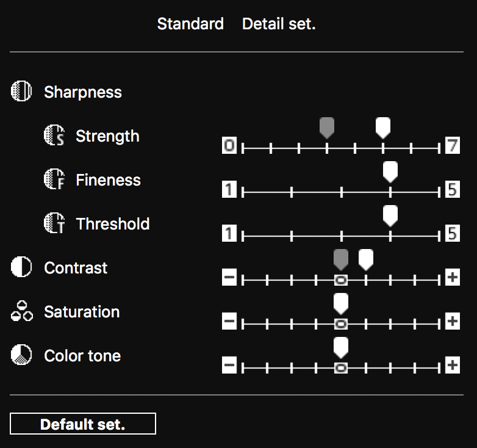Click the zero marker on Saturation scale

pos(341,324)
